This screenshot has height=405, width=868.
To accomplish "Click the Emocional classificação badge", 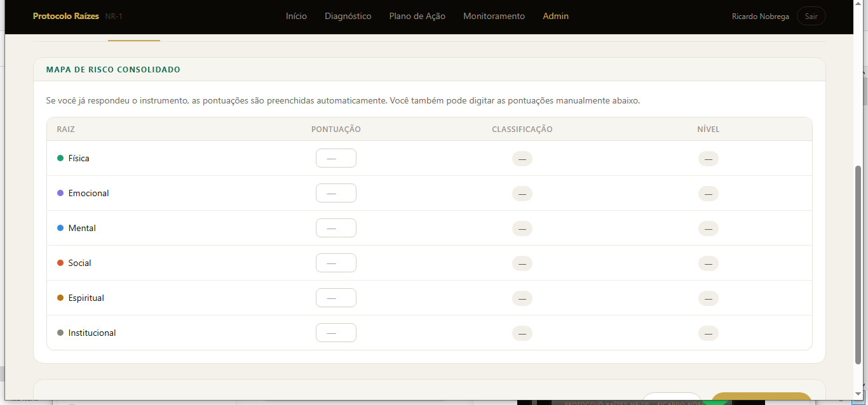I will pyautogui.click(x=522, y=194).
